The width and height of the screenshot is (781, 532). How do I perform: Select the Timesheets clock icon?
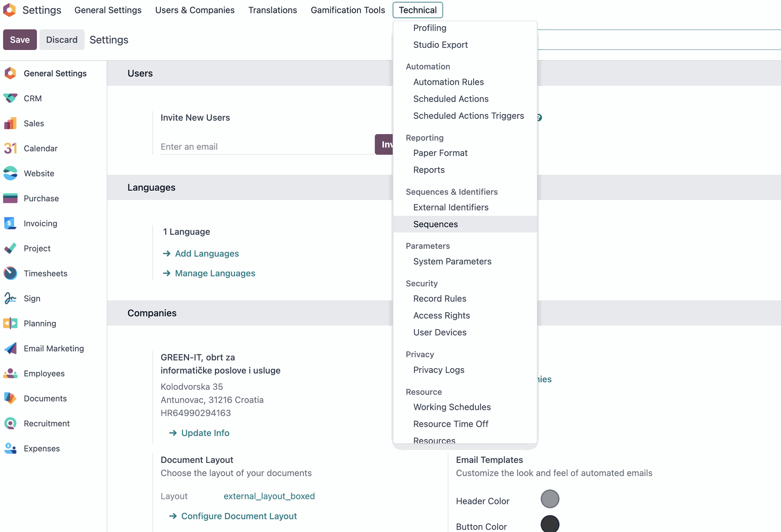(11, 273)
